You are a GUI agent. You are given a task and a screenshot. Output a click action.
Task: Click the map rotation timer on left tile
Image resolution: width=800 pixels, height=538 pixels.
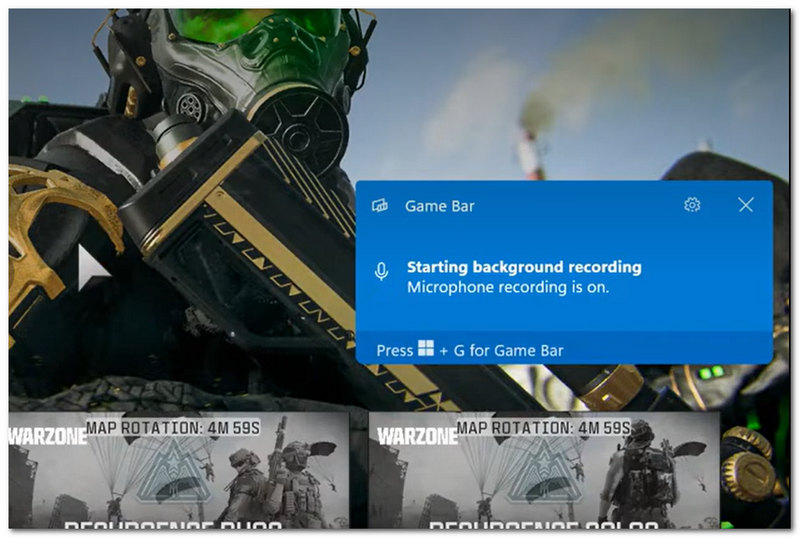[x=173, y=428]
